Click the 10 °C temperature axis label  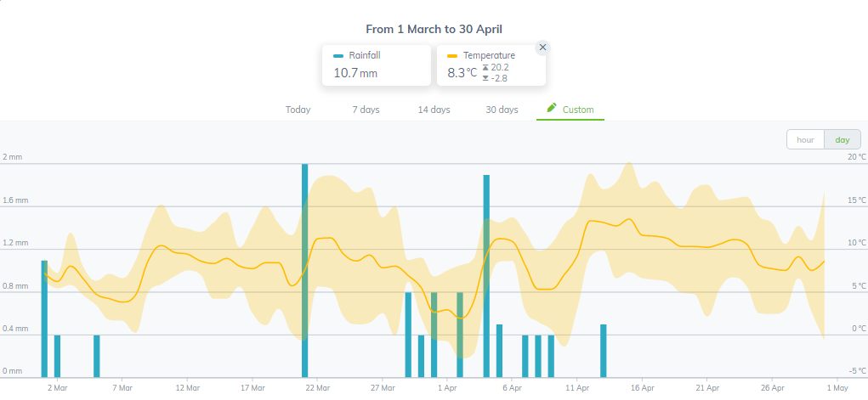click(856, 243)
